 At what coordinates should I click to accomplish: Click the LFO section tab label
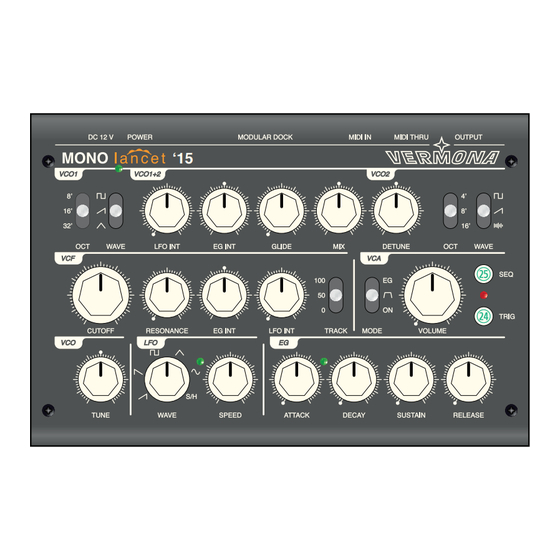pyautogui.click(x=151, y=343)
